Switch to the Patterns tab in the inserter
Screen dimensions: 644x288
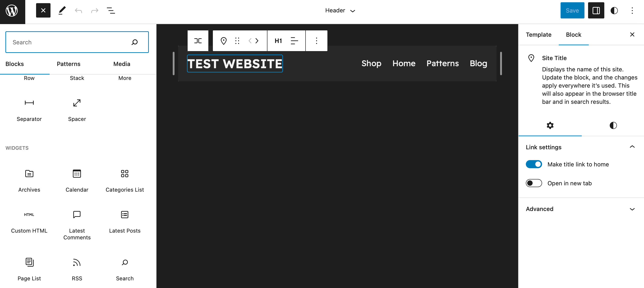(68, 64)
